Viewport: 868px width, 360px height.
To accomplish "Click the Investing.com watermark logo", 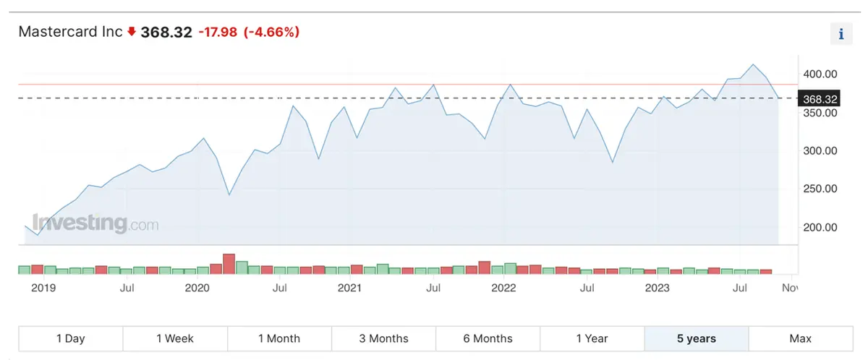I will [x=95, y=223].
